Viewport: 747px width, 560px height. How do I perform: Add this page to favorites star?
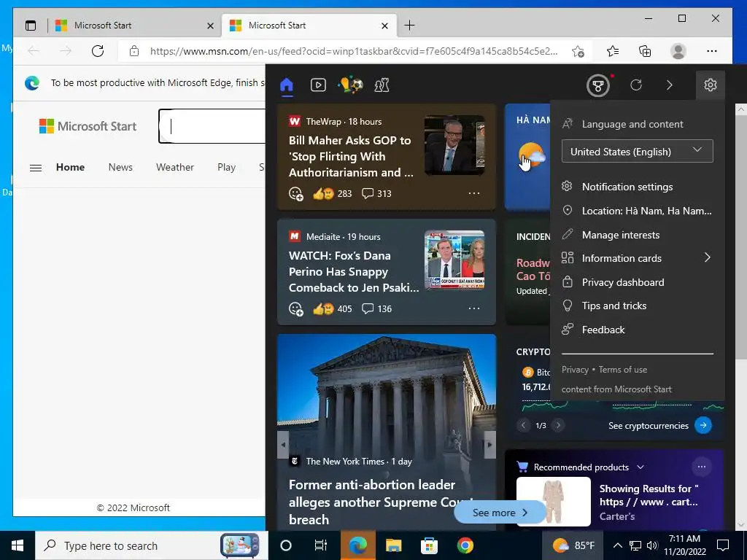(x=578, y=52)
